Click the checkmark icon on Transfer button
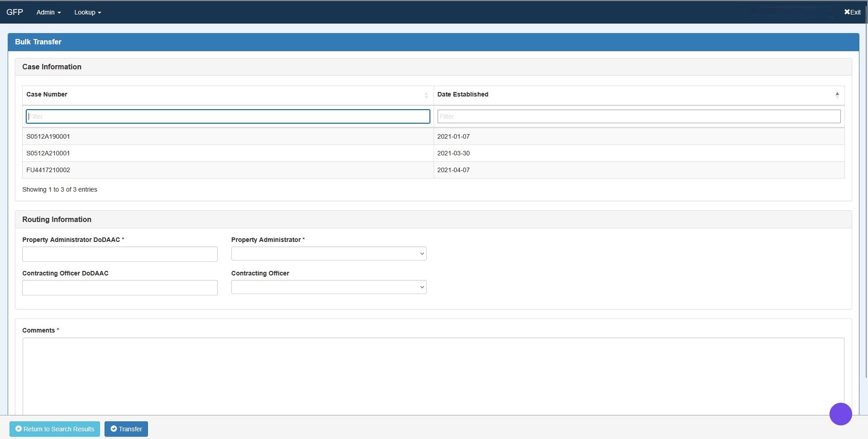868x439 pixels. point(114,429)
